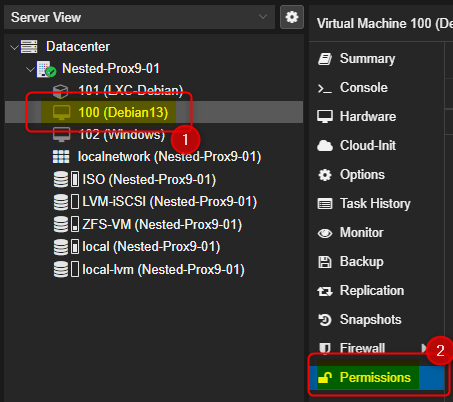This screenshot has height=402, width=453.
Task: Click the Backup floppy disk icon
Action: click(x=325, y=262)
